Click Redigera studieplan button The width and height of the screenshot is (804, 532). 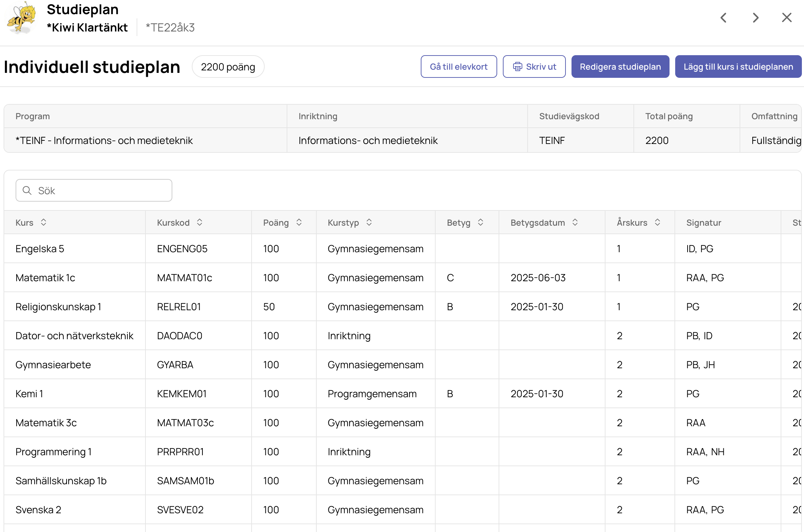click(x=620, y=66)
